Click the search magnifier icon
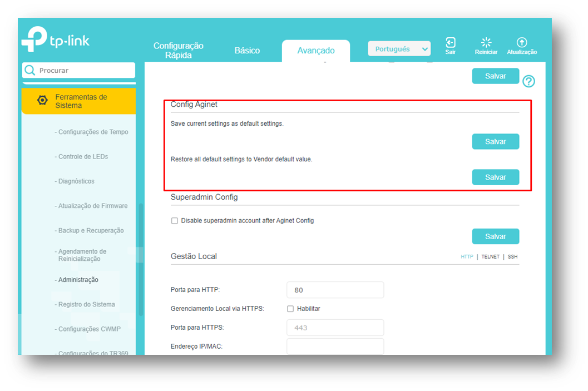Viewport: 588px width, 391px height. [30, 71]
